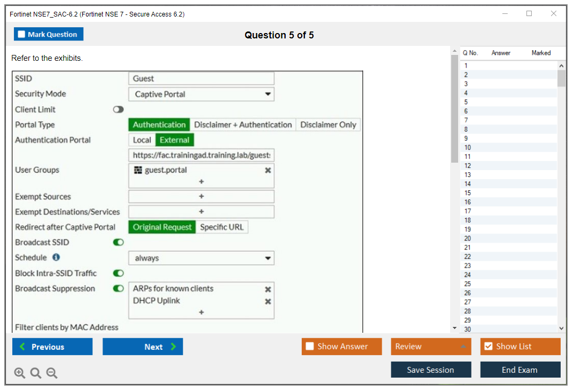Switch Authentication Portal to Local

coord(142,140)
